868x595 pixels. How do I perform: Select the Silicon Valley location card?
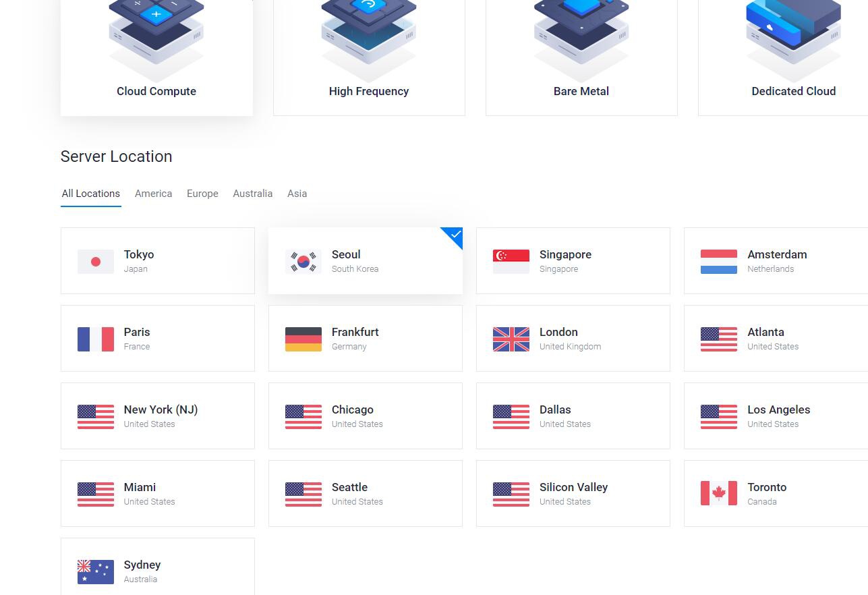[x=573, y=494]
